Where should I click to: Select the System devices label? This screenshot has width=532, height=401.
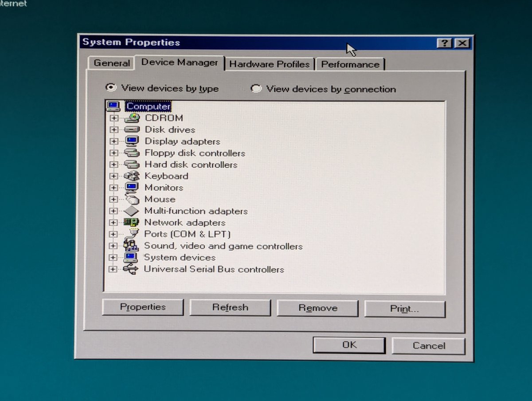tap(180, 257)
